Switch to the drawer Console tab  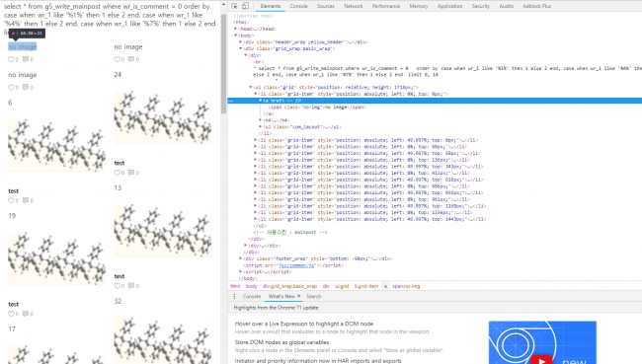252,297
